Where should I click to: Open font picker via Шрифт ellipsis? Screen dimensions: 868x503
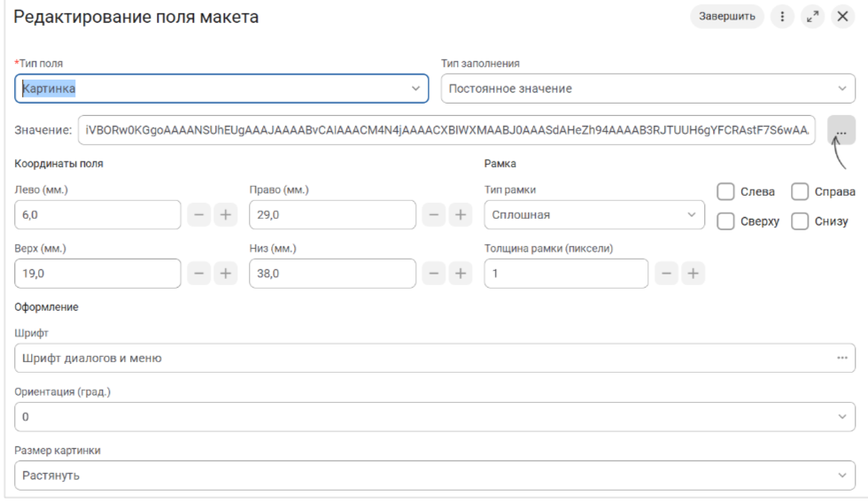[842, 358]
